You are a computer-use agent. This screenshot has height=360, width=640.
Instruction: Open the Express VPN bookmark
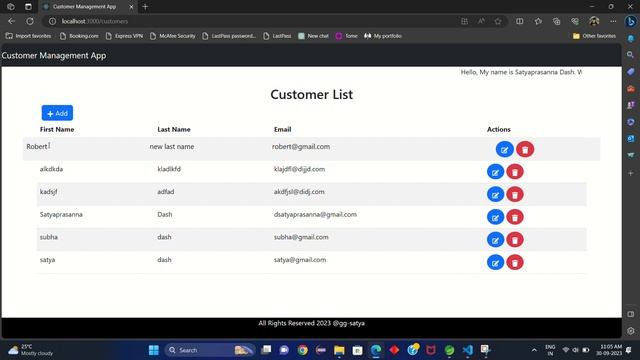(124, 36)
